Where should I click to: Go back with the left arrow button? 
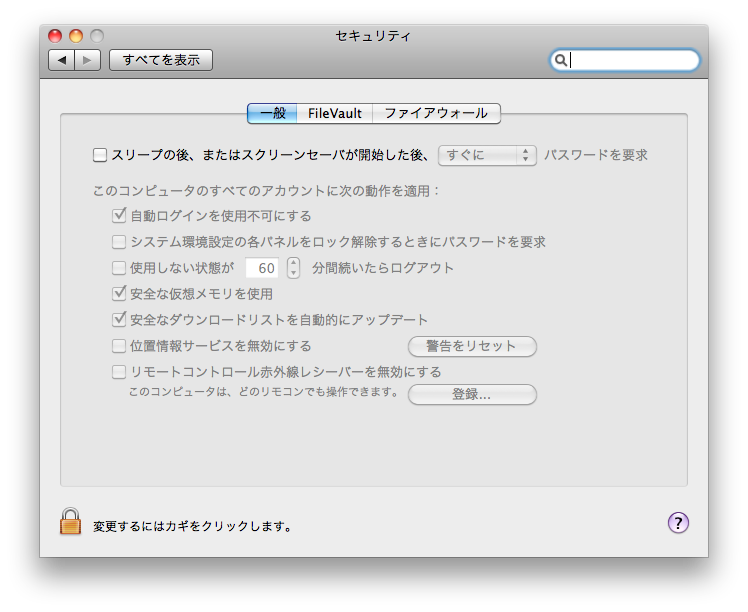click(x=62, y=60)
